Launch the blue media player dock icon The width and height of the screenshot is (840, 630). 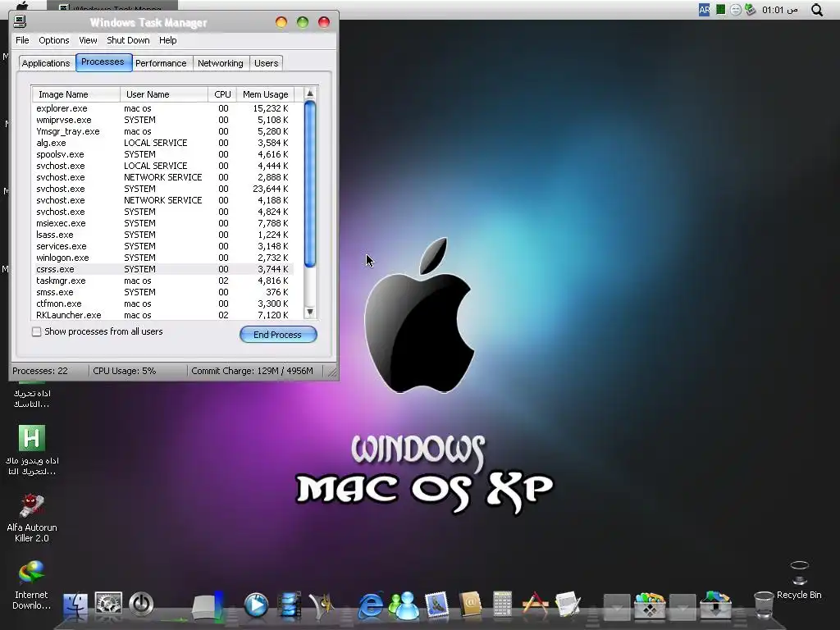(256, 605)
